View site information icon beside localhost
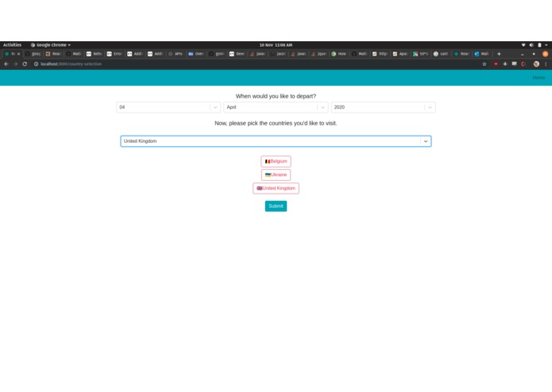552x392 pixels. 36,64
